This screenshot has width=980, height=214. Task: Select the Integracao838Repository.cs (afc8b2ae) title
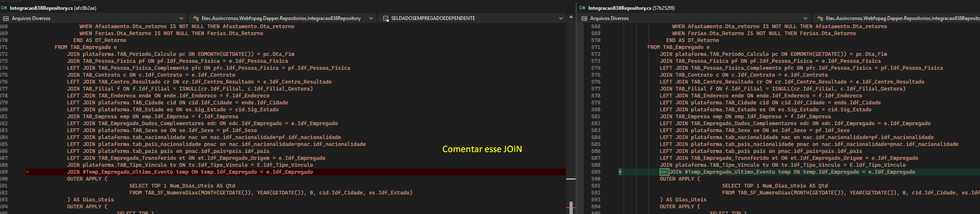coord(53,8)
